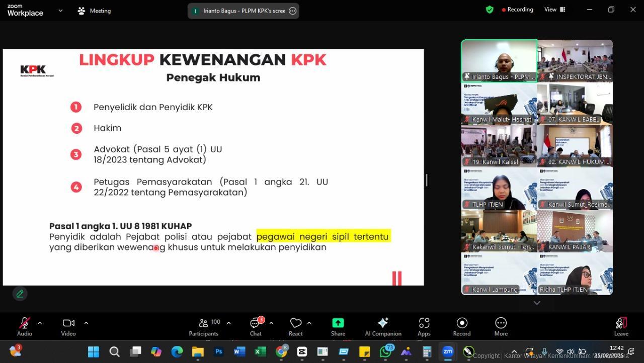The height and width of the screenshot is (363, 644).
Task: Expand the React options chevron
Action: point(309,323)
